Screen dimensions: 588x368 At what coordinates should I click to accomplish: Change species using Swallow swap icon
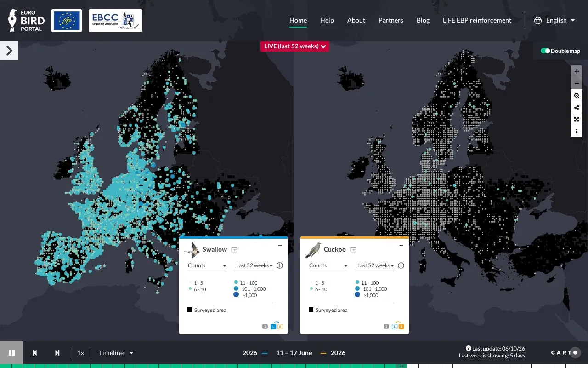pyautogui.click(x=234, y=250)
